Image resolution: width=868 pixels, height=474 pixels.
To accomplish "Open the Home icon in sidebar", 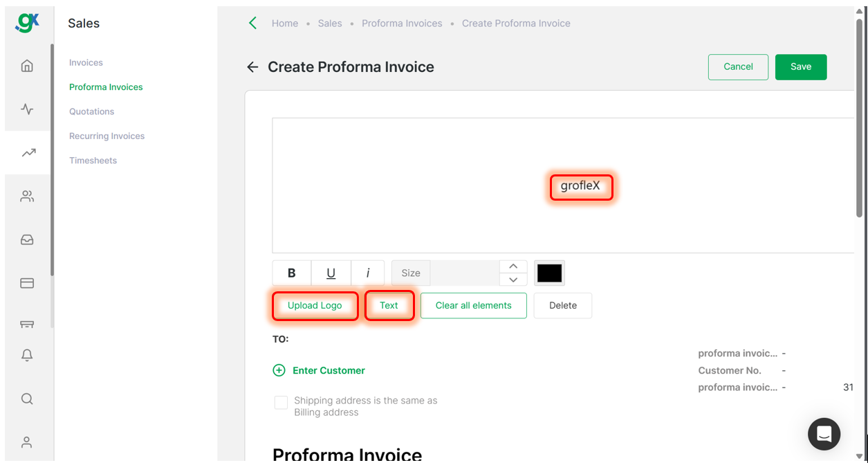I will (x=27, y=66).
